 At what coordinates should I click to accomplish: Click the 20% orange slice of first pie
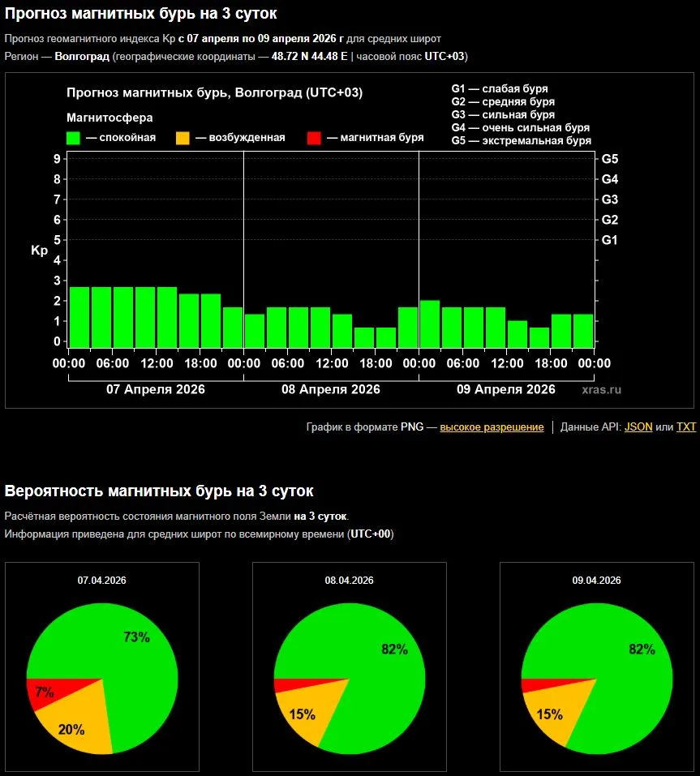pos(73,726)
